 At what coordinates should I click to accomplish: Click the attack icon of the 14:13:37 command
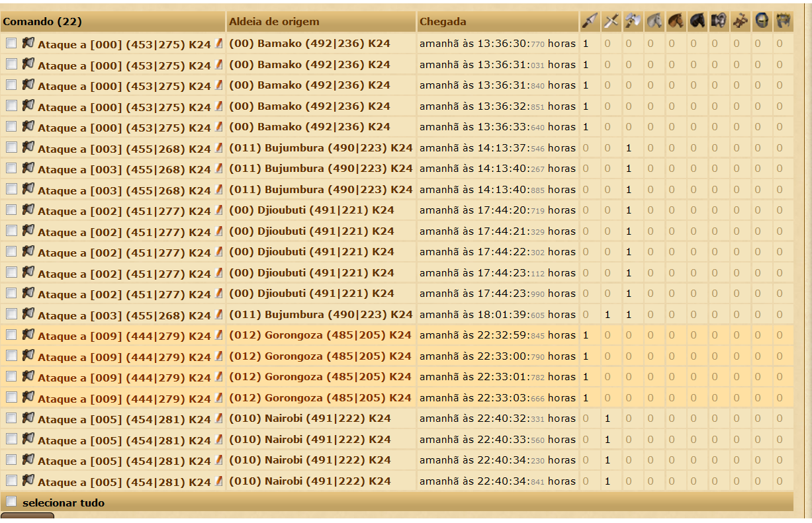28,147
